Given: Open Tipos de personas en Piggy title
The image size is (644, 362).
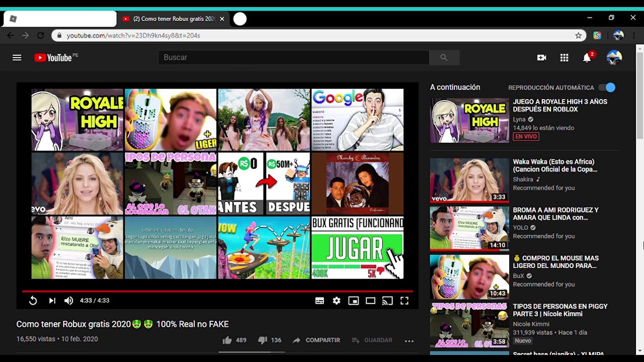Looking at the screenshot, I should click(560, 310).
